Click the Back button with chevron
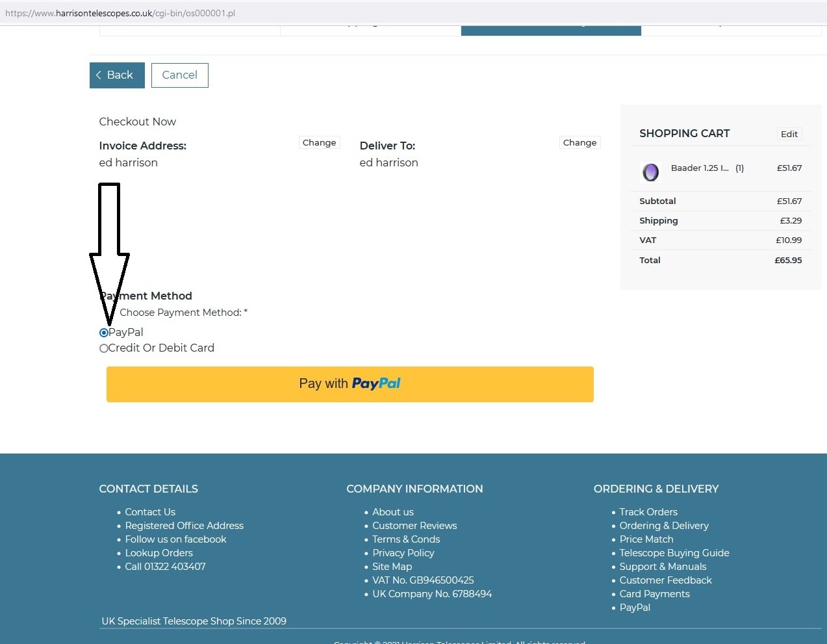 [117, 75]
